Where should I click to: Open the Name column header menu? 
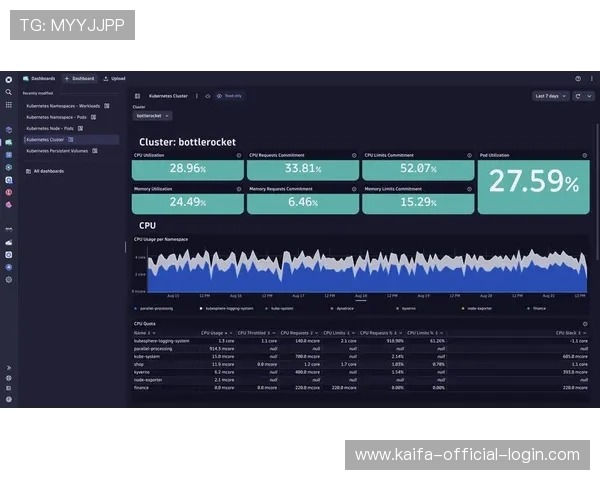click(x=154, y=333)
